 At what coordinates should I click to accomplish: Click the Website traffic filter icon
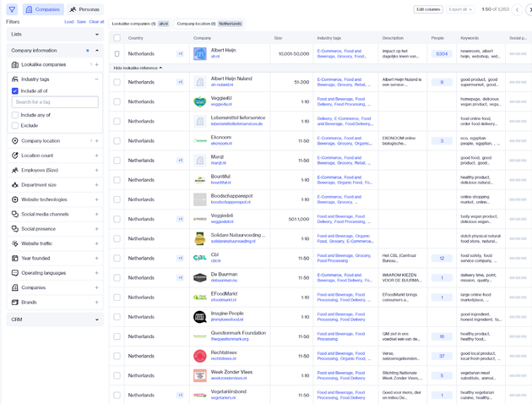[x=15, y=243]
